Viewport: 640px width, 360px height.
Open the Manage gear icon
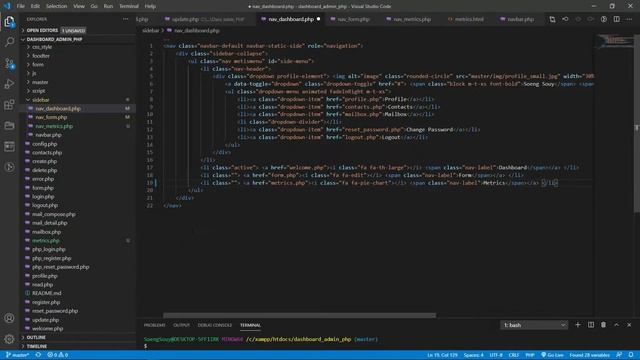pyautogui.click(x=9, y=339)
